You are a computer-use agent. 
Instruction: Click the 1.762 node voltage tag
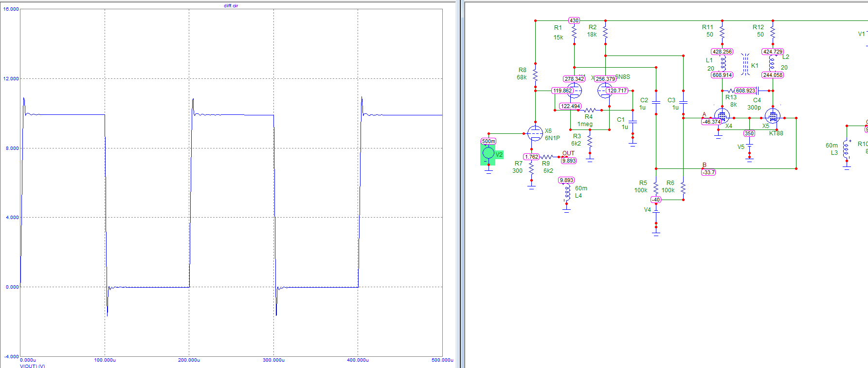[x=531, y=157]
